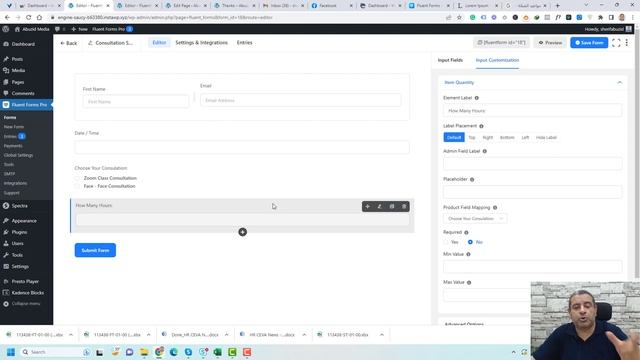Choose Top label placement
The width and height of the screenshot is (640, 360).
(472, 138)
